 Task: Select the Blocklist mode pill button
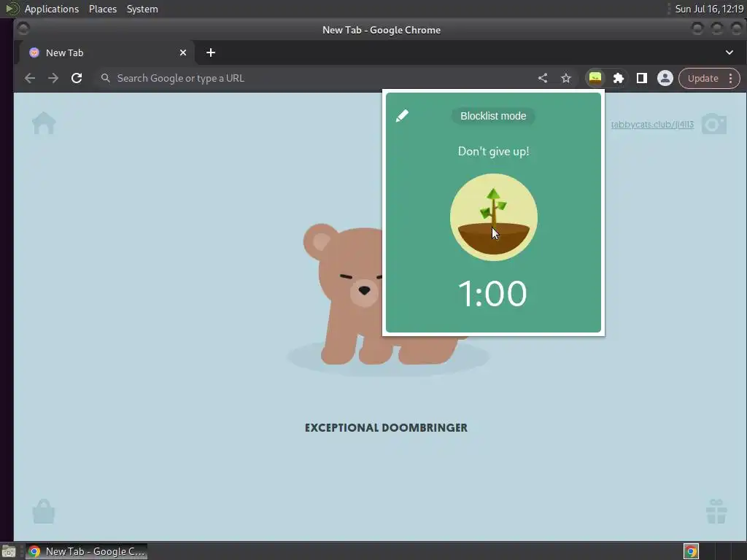click(x=493, y=116)
